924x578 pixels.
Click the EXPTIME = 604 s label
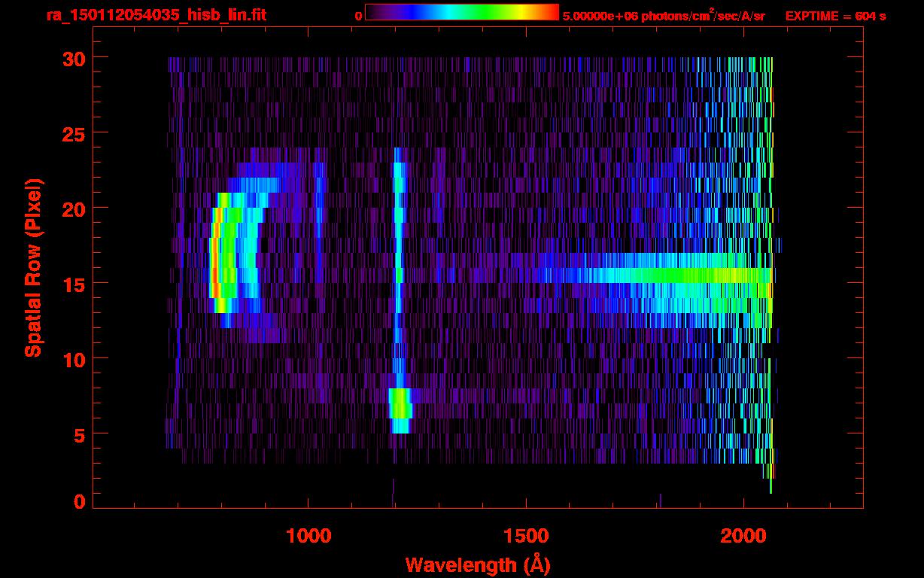835,16
